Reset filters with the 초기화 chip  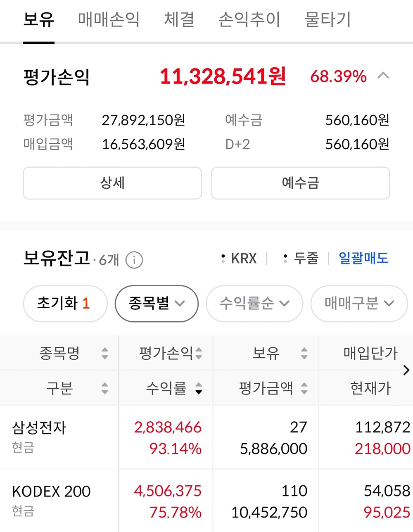(65, 304)
